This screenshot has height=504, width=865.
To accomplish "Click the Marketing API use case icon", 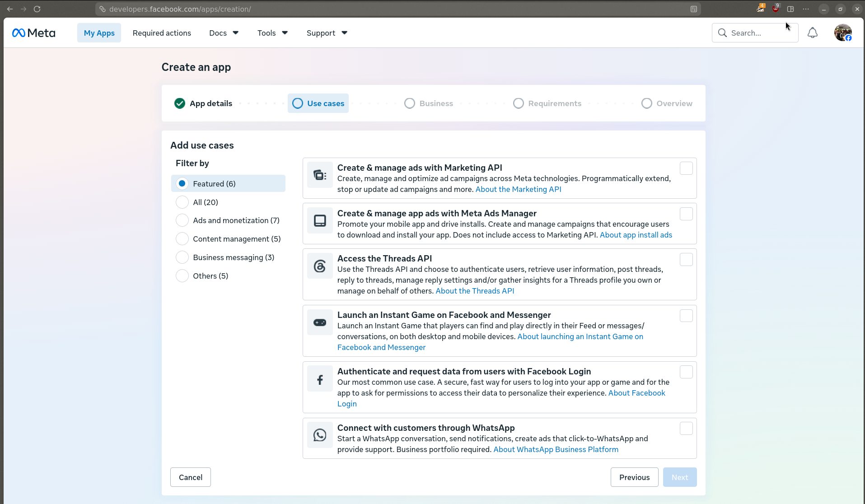I will coord(320,175).
